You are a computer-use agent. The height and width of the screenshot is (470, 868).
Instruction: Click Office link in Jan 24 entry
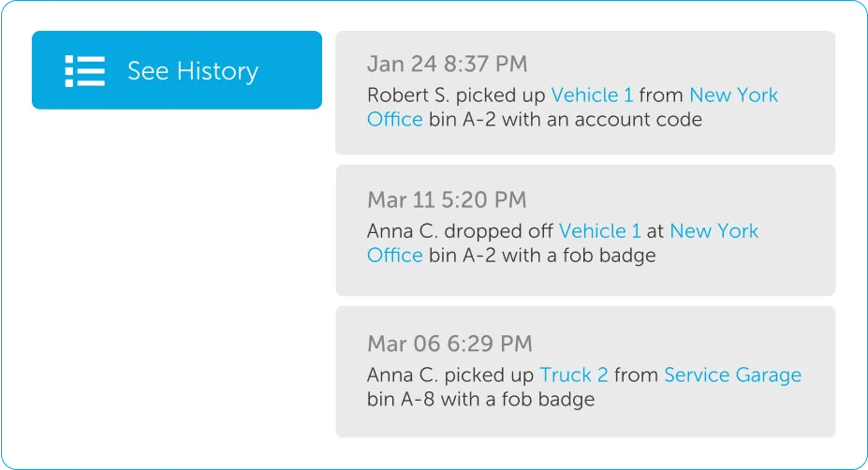(395, 120)
